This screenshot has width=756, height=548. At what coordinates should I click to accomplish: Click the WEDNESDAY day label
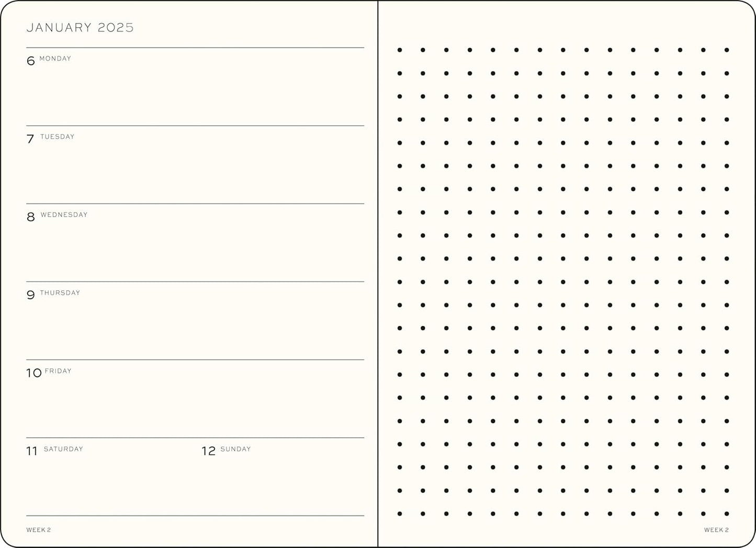click(x=64, y=215)
